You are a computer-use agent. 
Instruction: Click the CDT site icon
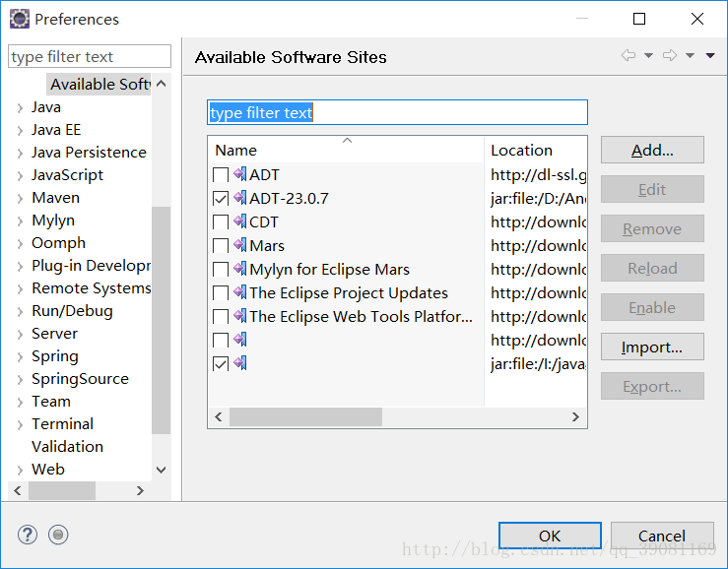(x=240, y=221)
